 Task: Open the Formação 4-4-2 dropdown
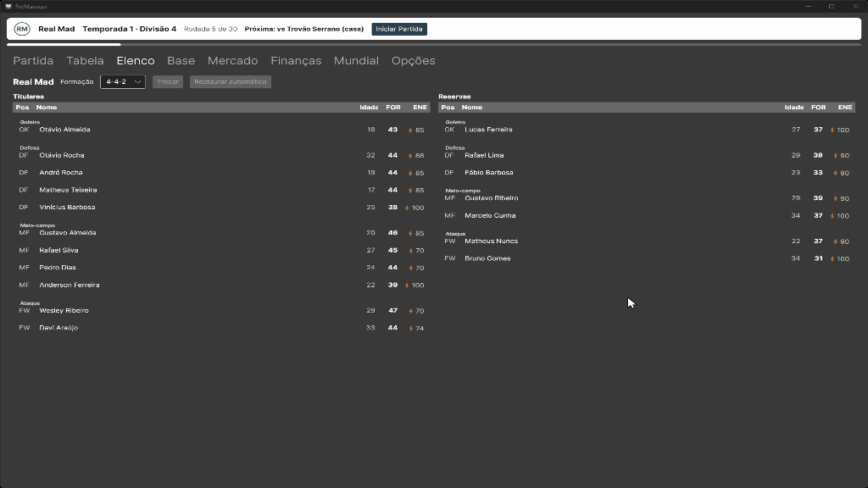click(x=122, y=81)
